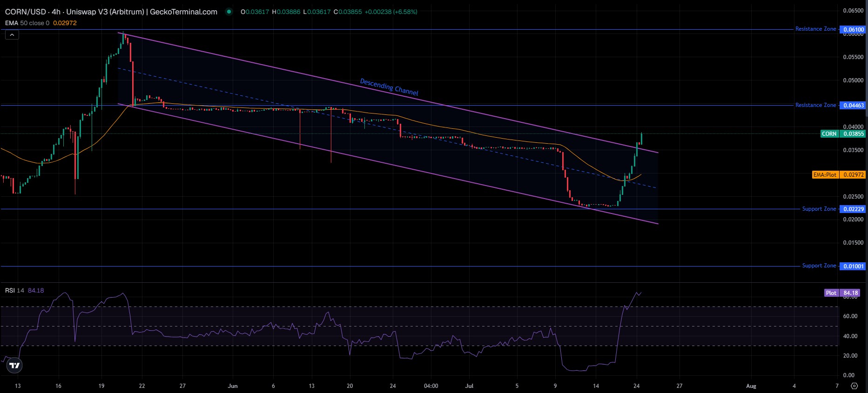868x393 pixels.
Task: Open chart settings gear icon
Action: click(854, 386)
